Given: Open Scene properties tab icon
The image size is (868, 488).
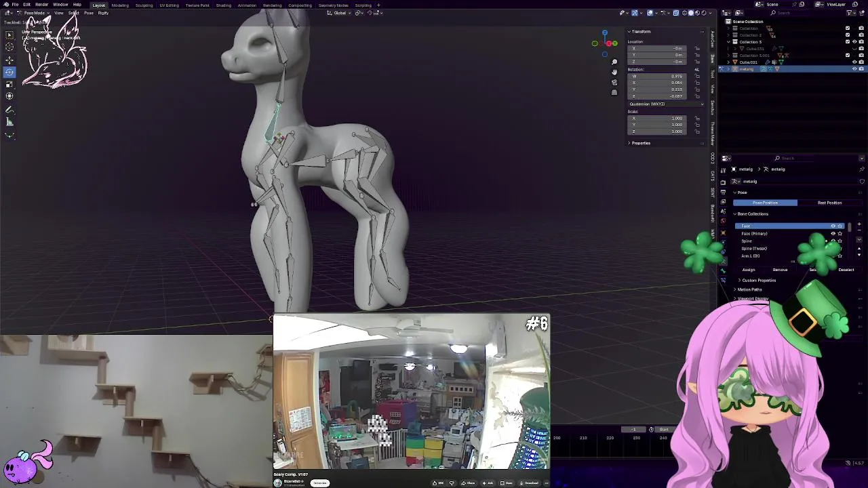Looking at the screenshot, I should [723, 211].
